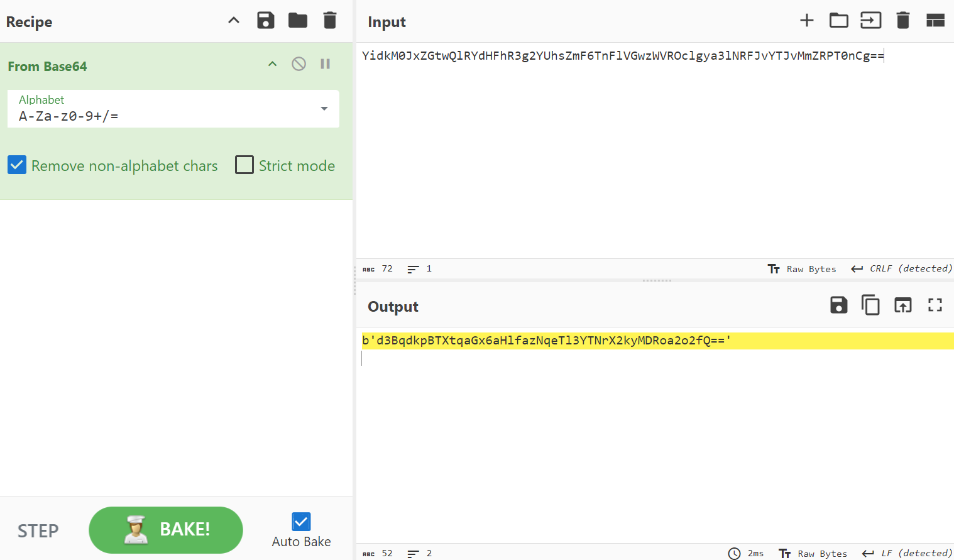Save the current recipe
The width and height of the screenshot is (954, 560).
pyautogui.click(x=266, y=21)
